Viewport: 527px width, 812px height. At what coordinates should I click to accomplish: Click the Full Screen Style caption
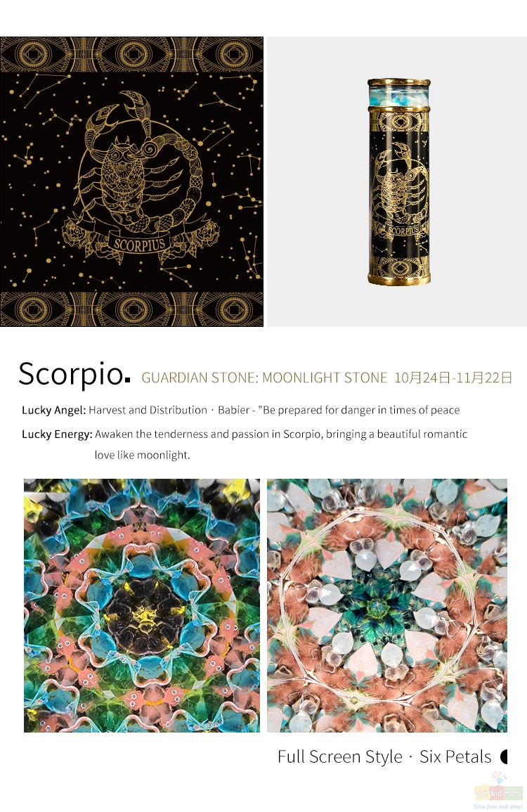tap(339, 756)
